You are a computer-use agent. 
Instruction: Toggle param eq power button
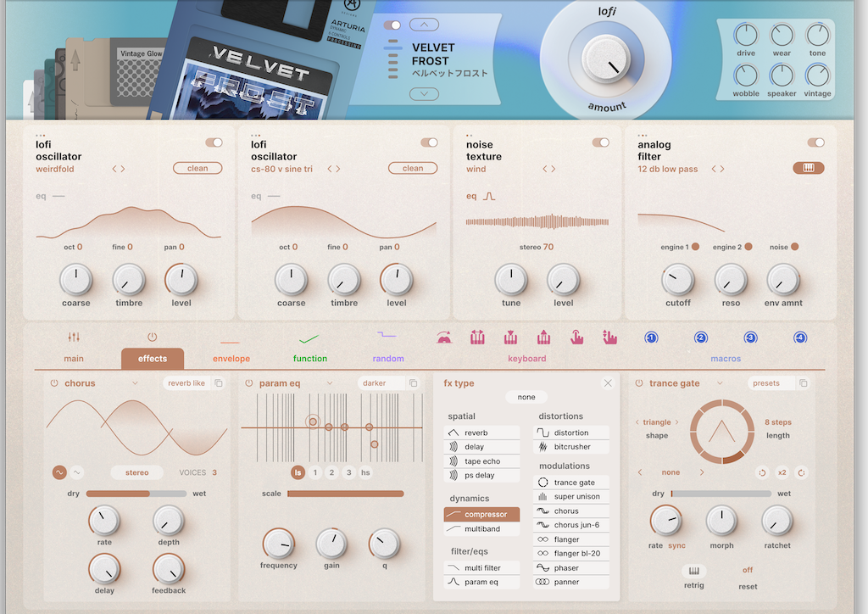click(249, 383)
